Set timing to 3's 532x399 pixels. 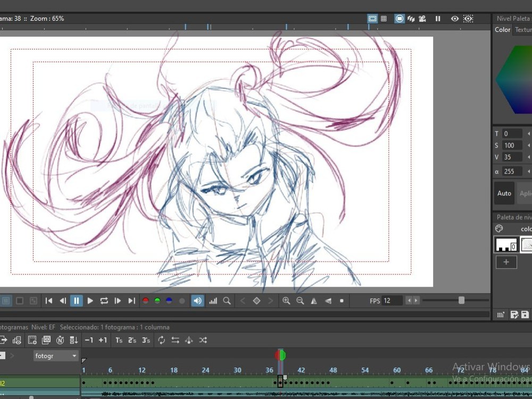[146, 340]
